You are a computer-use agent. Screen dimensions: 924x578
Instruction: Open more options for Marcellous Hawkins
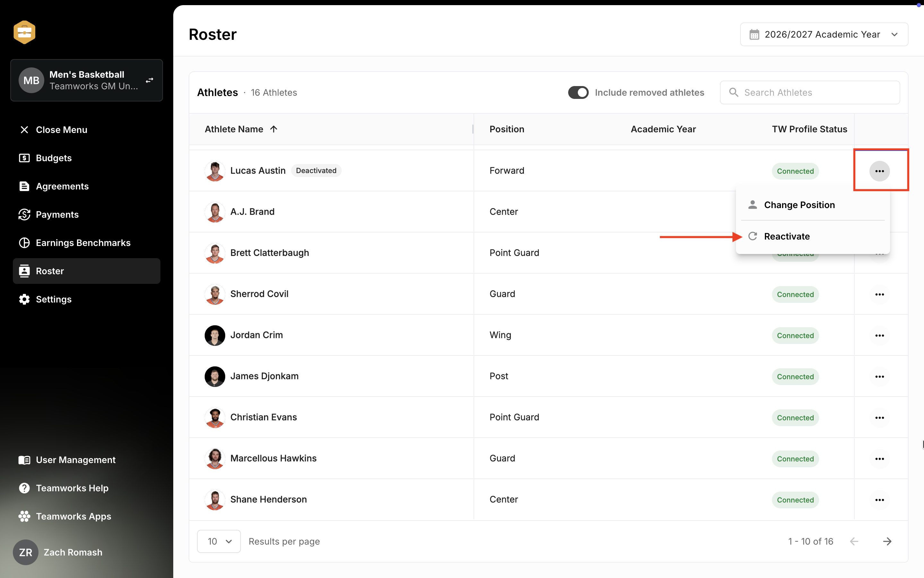click(x=880, y=459)
